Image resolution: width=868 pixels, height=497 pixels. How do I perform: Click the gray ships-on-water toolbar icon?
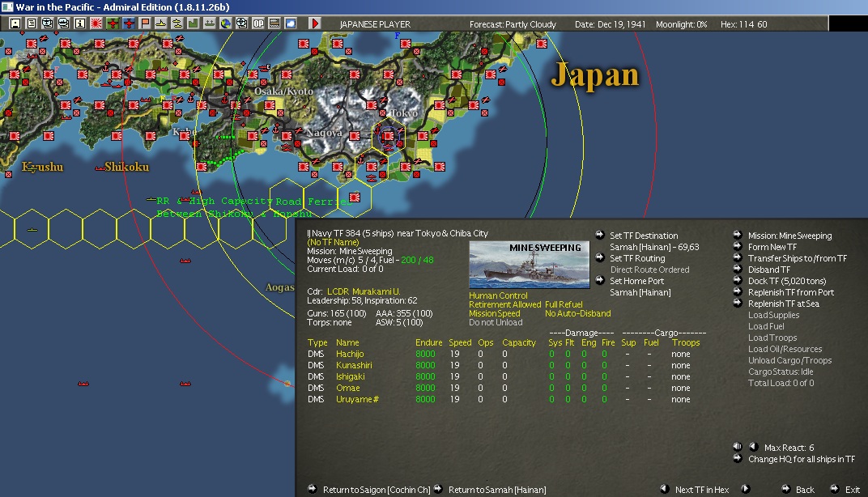pos(209,23)
